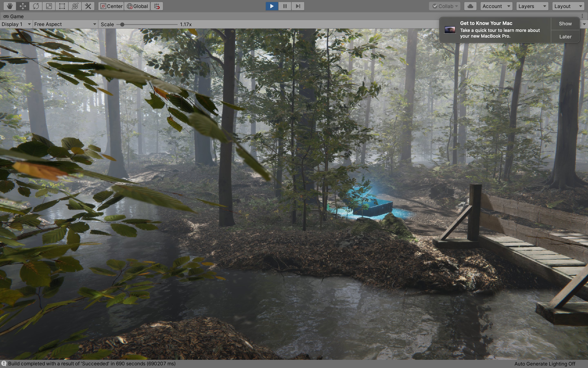
Task: Click the Scale slider handle
Action: tap(122, 24)
